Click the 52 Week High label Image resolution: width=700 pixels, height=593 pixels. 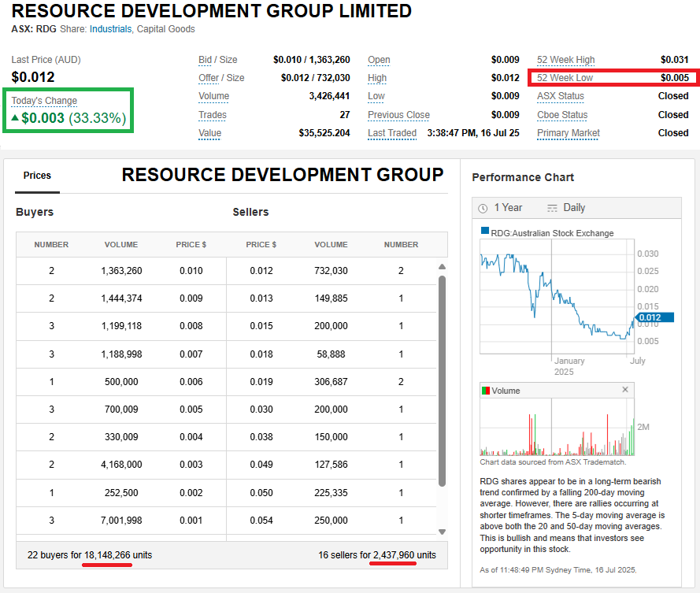coord(565,60)
